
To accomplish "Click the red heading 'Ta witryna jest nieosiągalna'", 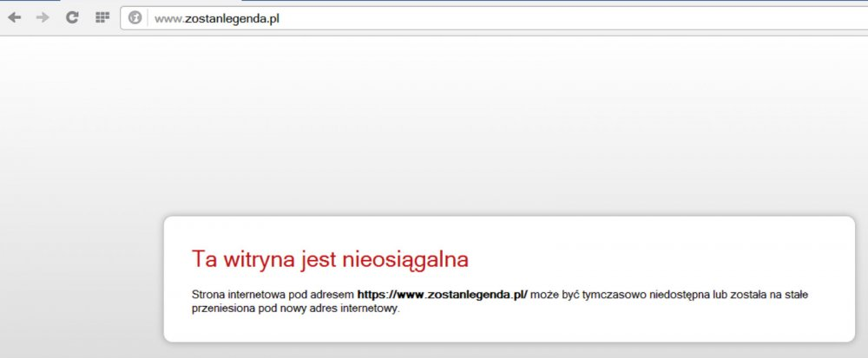I will coord(330,258).
